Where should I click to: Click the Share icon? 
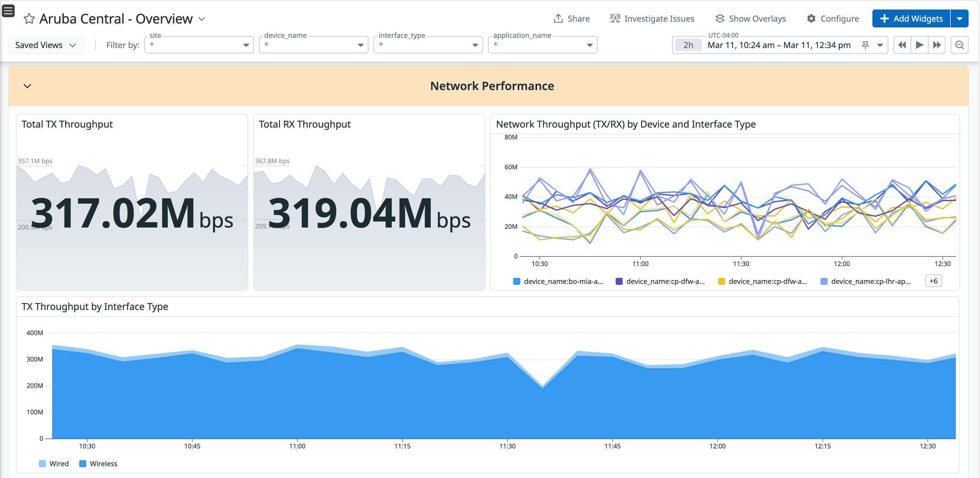pyautogui.click(x=558, y=18)
